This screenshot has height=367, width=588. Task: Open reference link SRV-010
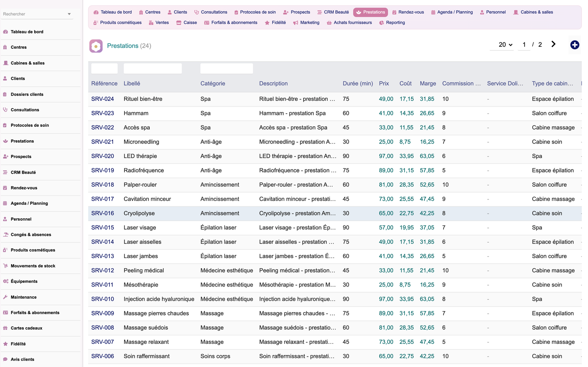103,299
